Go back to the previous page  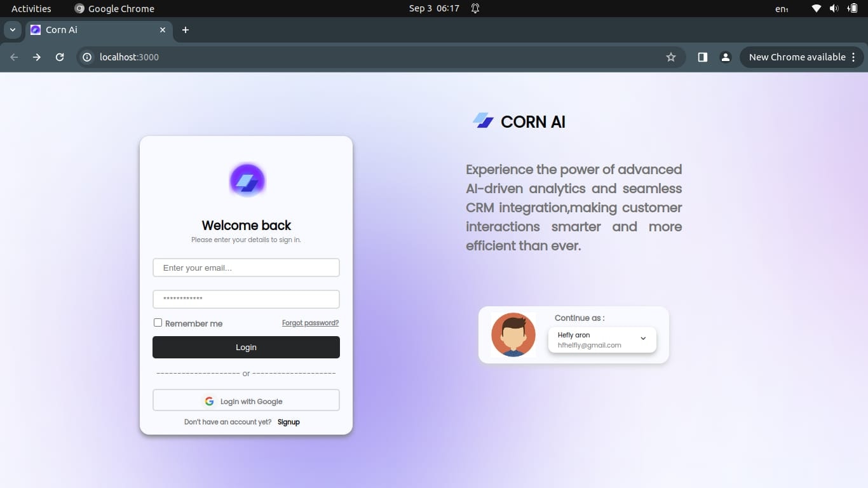pyautogui.click(x=14, y=57)
